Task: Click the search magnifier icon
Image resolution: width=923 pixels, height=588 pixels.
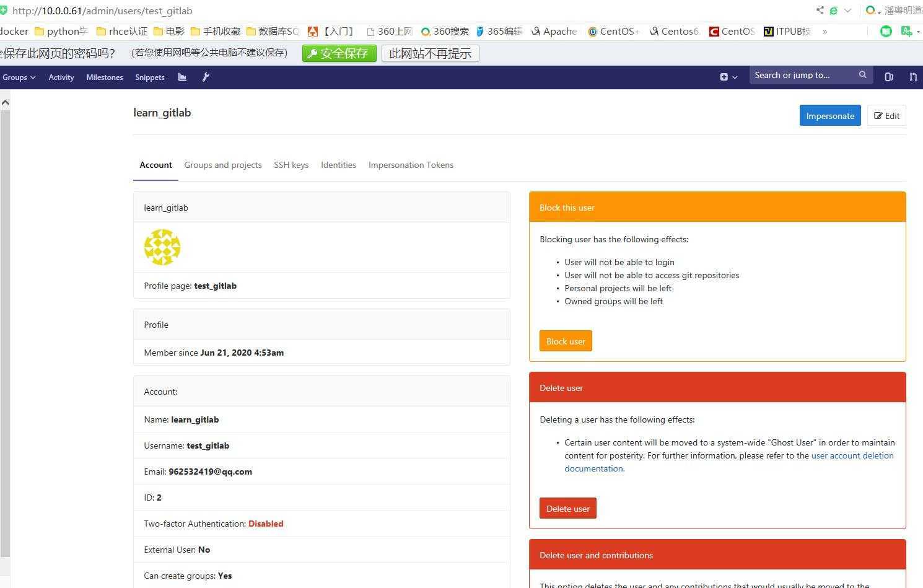Action: coord(862,75)
